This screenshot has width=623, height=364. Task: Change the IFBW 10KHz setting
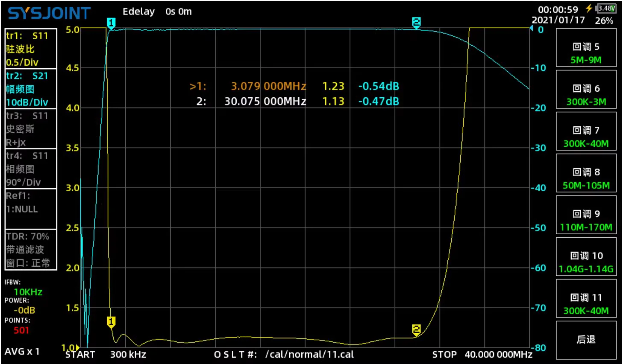click(x=28, y=292)
